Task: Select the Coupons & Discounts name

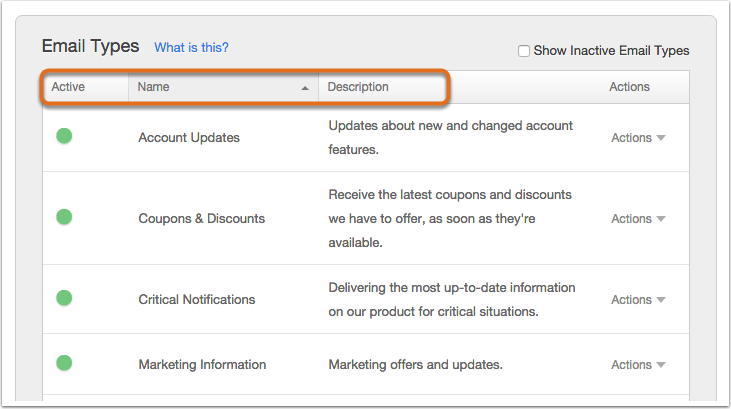Action: [x=201, y=218]
